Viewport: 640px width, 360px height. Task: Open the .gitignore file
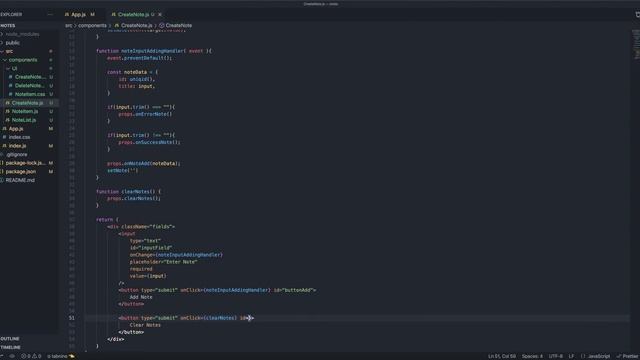(x=17, y=155)
